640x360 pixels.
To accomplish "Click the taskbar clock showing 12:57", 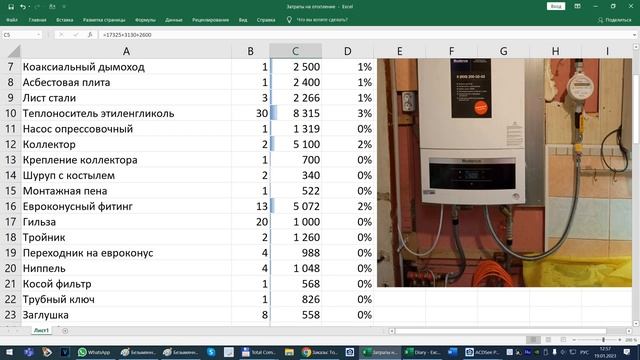I will coord(605,352).
